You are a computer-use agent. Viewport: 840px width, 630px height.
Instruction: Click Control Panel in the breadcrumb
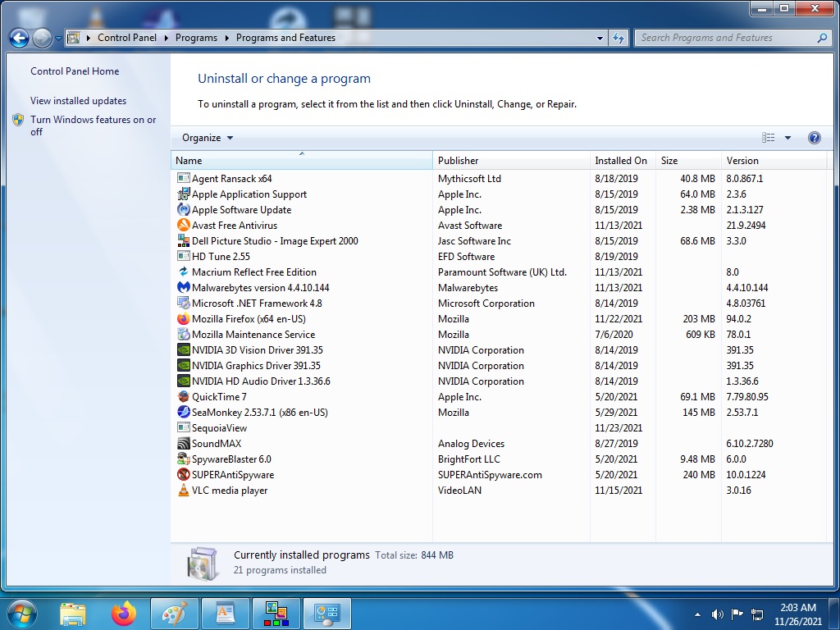[x=127, y=38]
